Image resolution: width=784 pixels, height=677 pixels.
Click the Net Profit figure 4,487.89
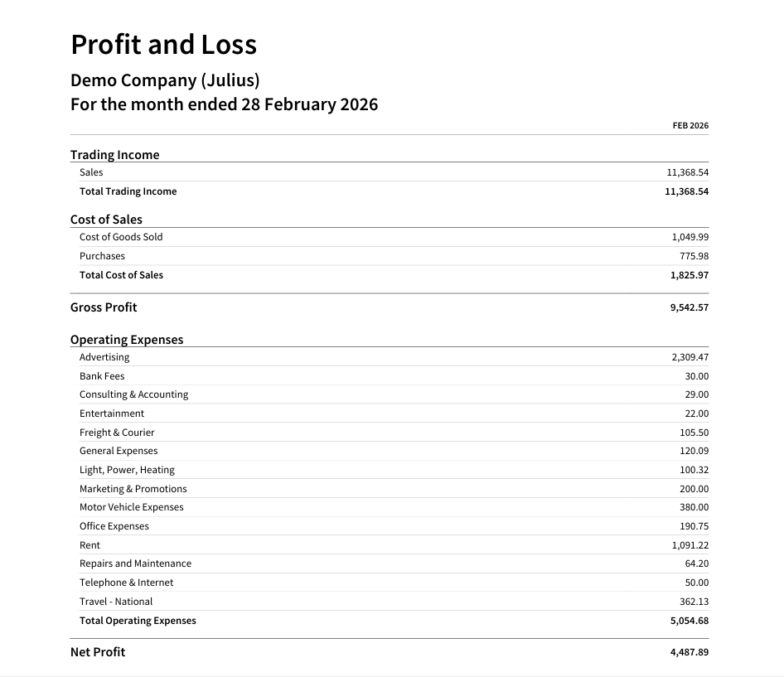pos(689,652)
